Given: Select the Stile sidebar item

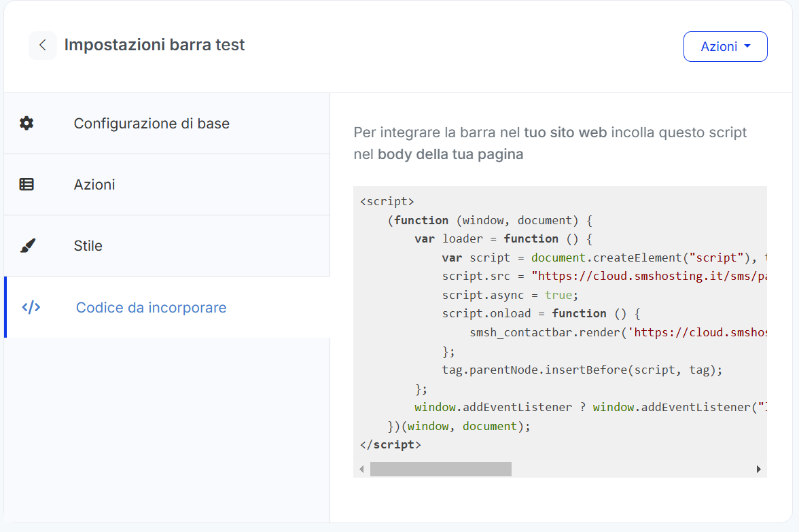Looking at the screenshot, I should (88, 246).
